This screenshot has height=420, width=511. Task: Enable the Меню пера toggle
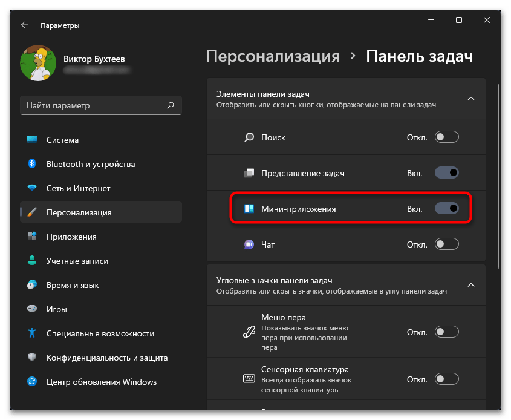tap(446, 332)
